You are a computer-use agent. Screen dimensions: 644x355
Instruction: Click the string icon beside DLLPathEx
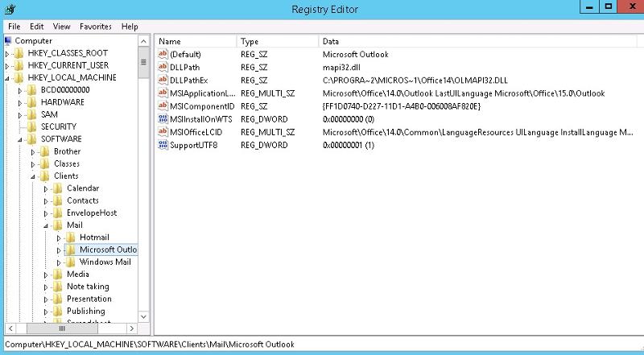pyautogui.click(x=163, y=80)
